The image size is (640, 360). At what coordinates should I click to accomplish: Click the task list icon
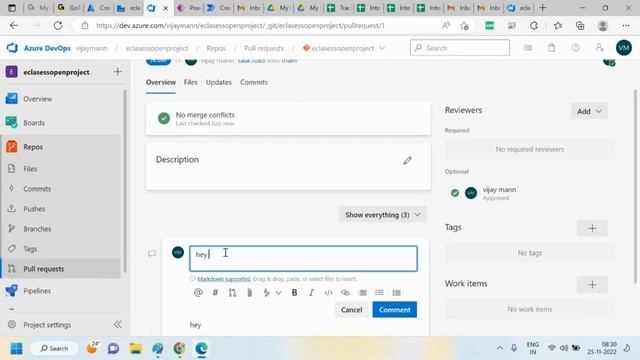pos(396,292)
